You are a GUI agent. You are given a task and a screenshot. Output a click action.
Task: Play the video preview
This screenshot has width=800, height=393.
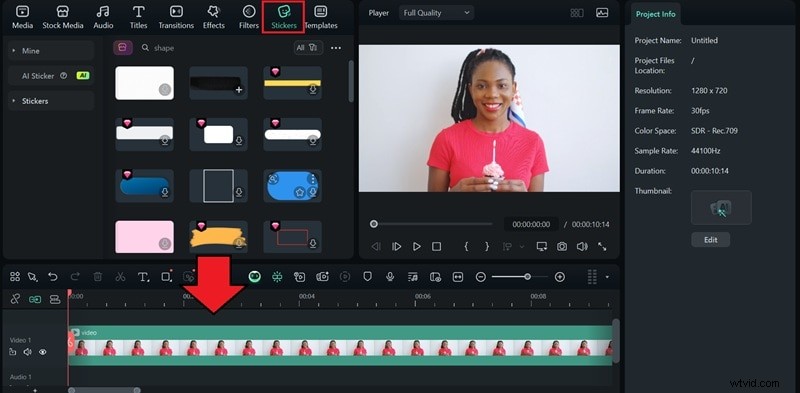pos(417,247)
